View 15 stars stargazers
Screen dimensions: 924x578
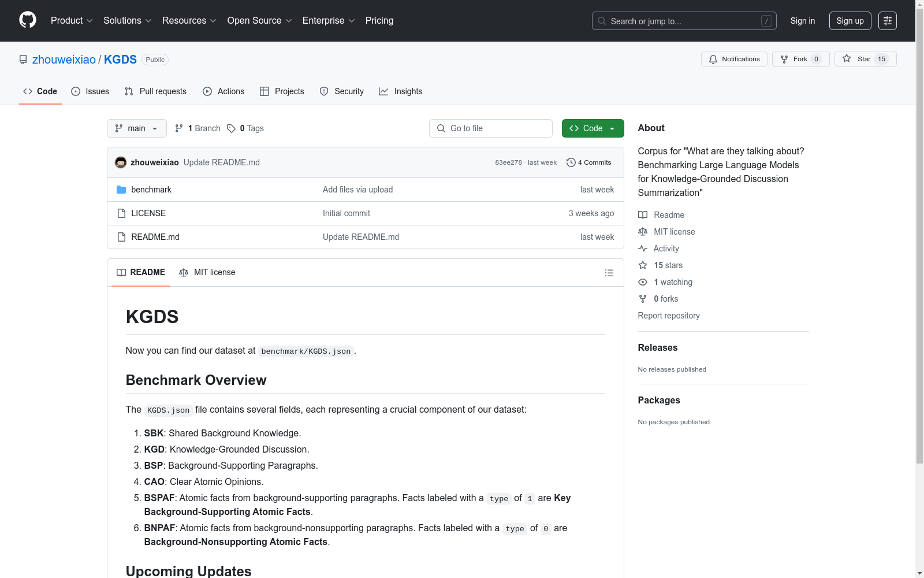(661, 265)
